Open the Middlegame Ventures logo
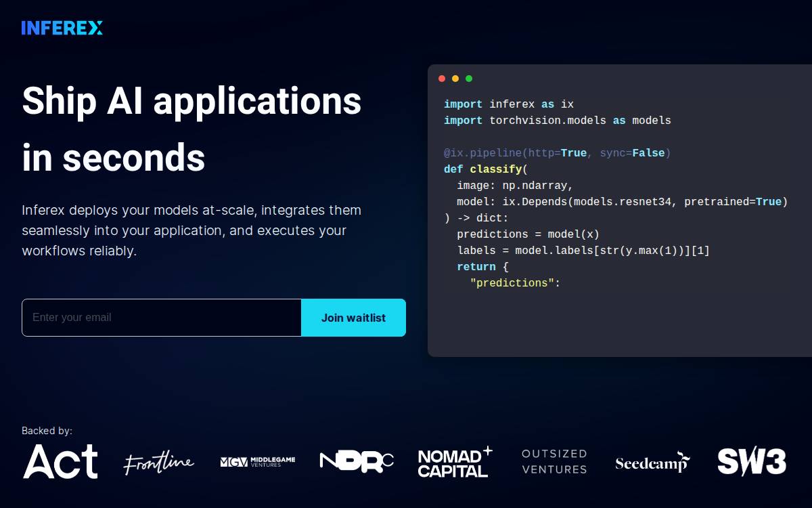 tap(258, 462)
